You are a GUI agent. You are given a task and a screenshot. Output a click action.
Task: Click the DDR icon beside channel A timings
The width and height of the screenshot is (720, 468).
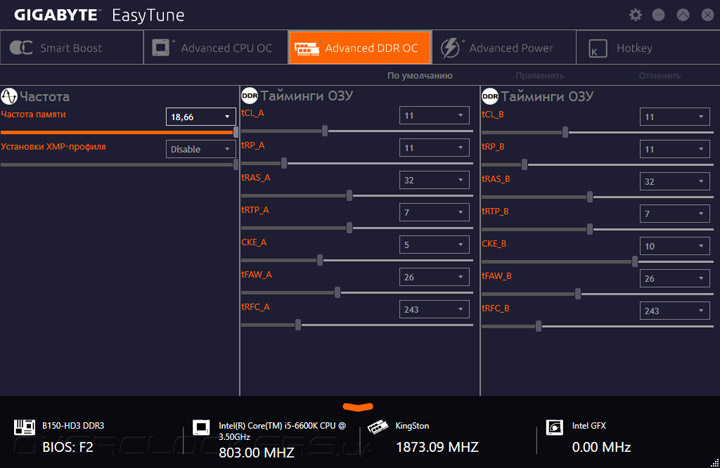tap(249, 96)
